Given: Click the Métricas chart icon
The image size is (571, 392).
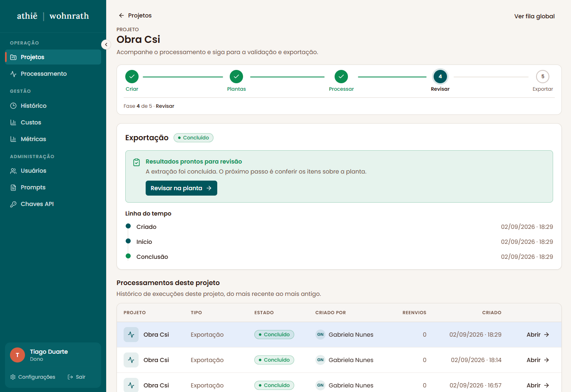Looking at the screenshot, I should click(x=13, y=139).
